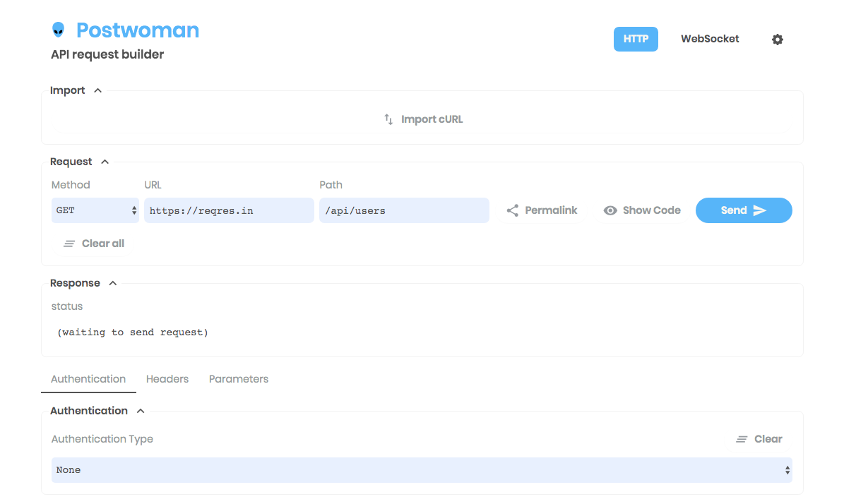Select the Authentication tab
Image resolution: width=844 pixels, height=504 pixels.
click(x=88, y=379)
